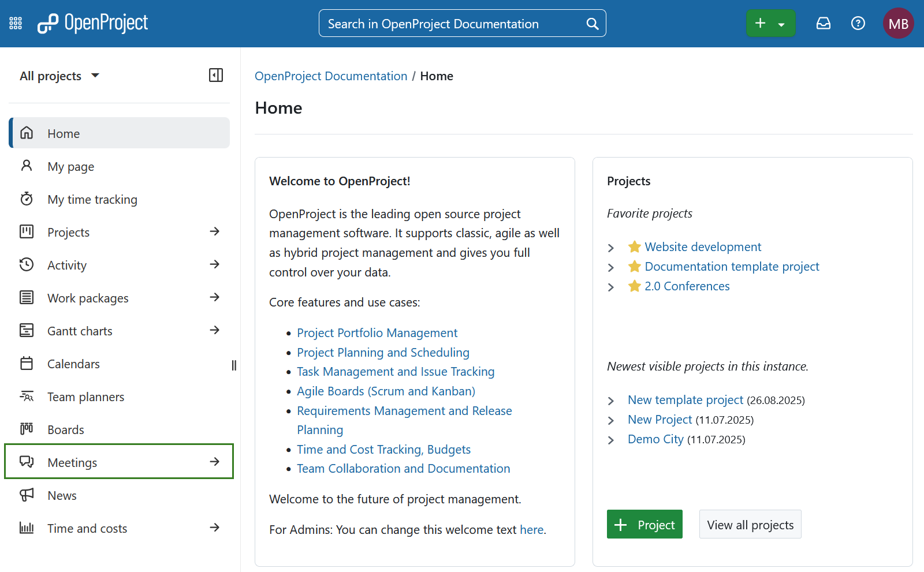Open the green plus dropdown arrow
Image resolution: width=924 pixels, height=572 pixels.
click(783, 23)
